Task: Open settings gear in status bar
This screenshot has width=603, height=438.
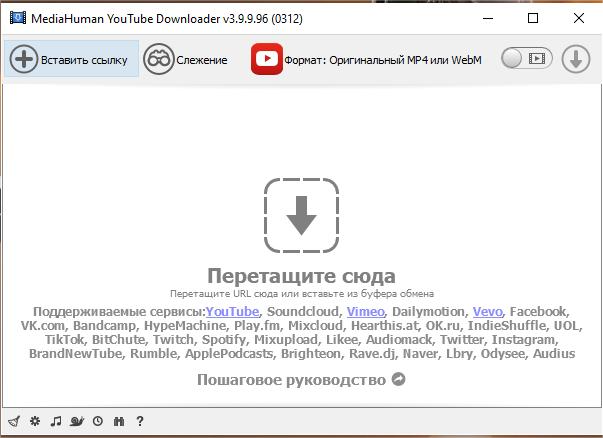Action: 35,421
